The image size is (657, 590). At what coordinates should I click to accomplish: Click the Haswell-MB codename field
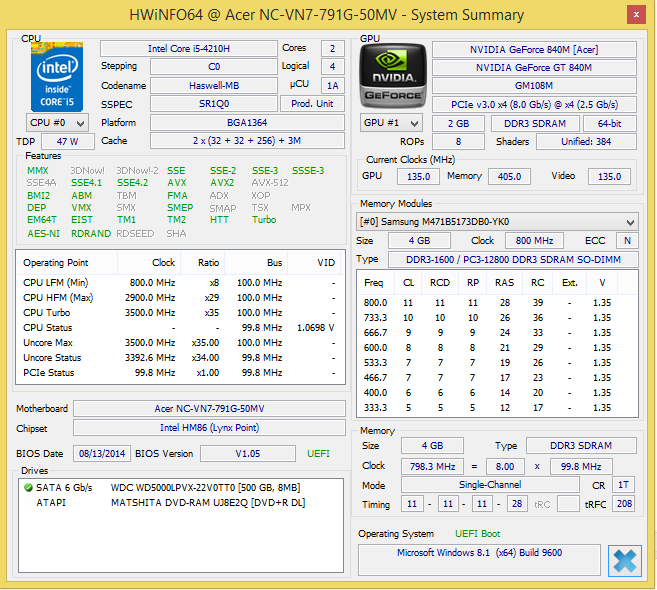[x=214, y=85]
